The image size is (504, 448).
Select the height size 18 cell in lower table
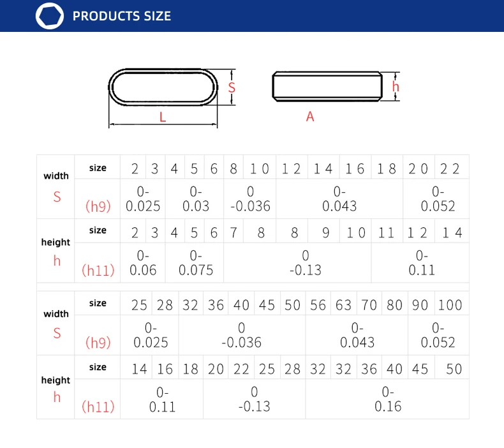(191, 368)
